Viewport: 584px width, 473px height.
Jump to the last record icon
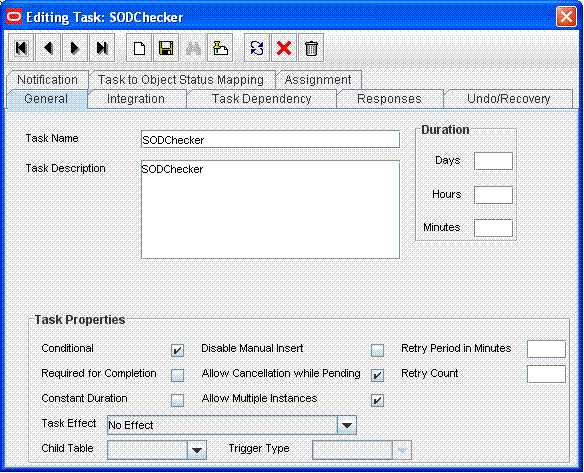coord(102,48)
